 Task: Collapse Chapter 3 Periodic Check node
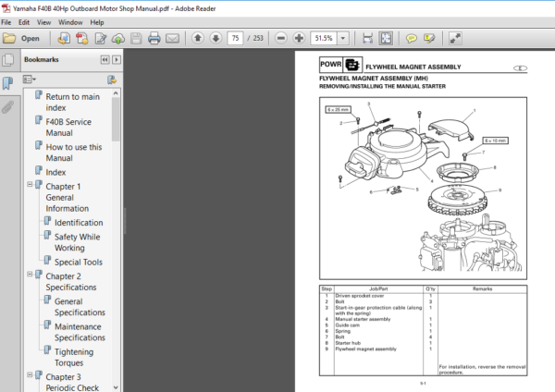(30, 374)
